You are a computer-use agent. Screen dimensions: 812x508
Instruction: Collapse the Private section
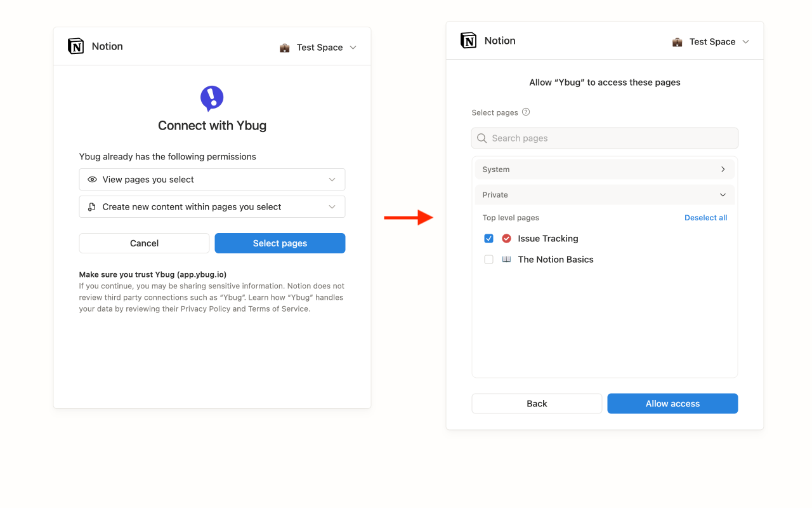click(x=605, y=195)
